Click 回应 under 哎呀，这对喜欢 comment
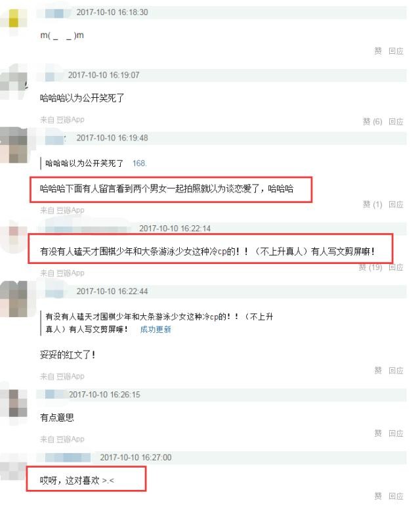Image resolution: width=420 pixels, height=505 pixels. coord(396,496)
